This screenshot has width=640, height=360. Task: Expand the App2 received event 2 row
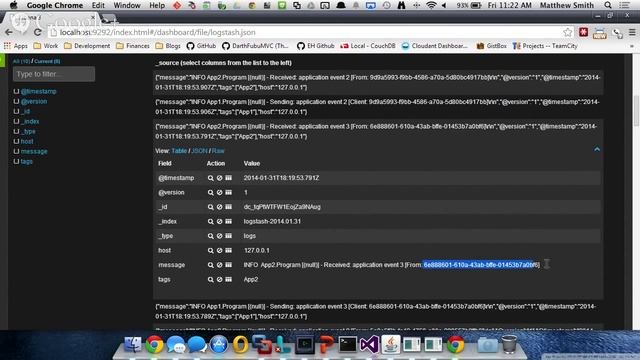(378, 82)
